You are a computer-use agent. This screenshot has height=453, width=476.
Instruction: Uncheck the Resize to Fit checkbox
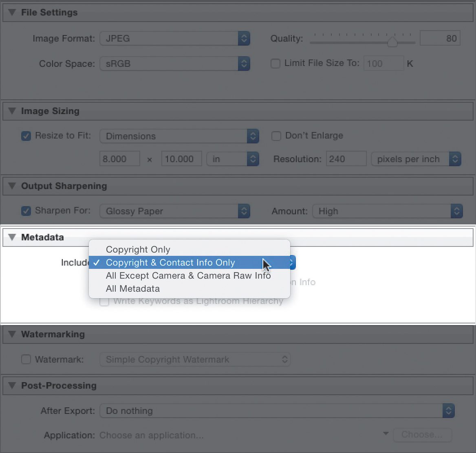[26, 136]
